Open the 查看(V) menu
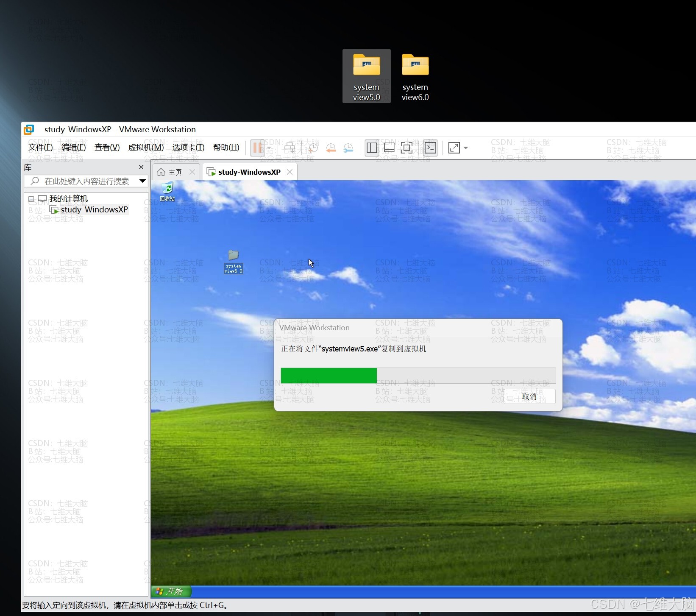Viewport: 696px width, 616px height. (x=107, y=148)
